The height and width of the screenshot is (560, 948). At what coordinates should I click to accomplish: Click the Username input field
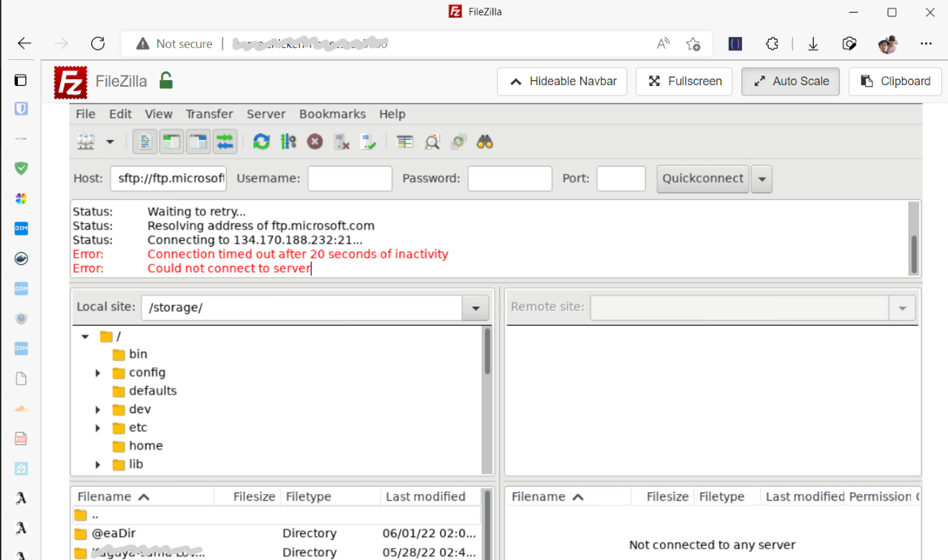pyautogui.click(x=350, y=179)
